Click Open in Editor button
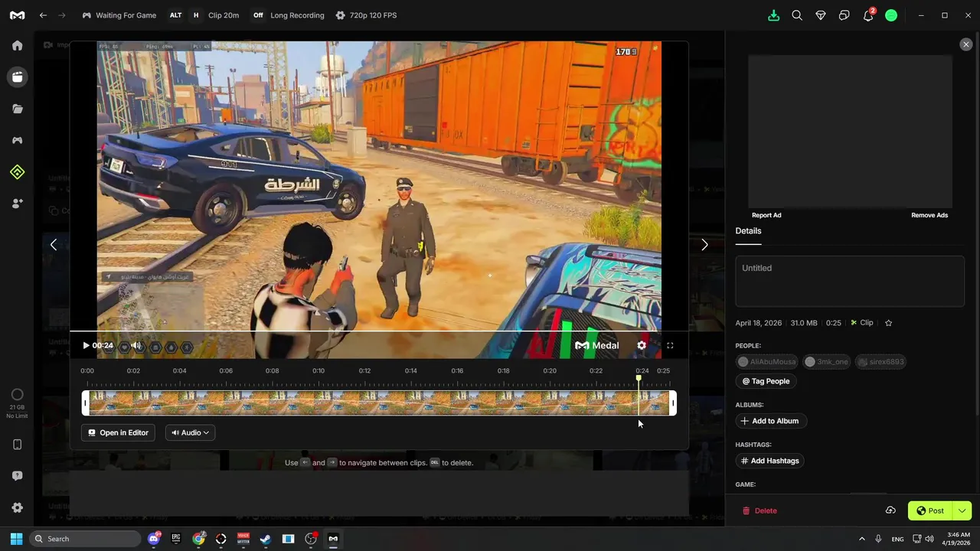 (118, 432)
